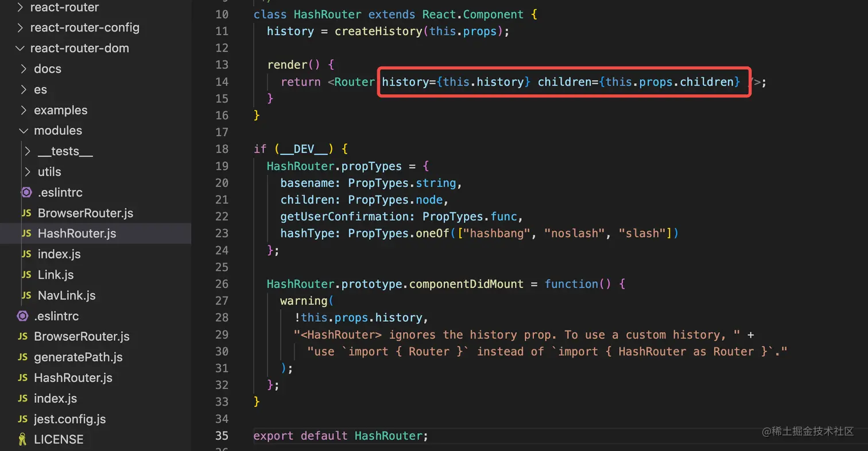Collapse the modules folder chevron
Viewport: 868px width, 451px height.
click(24, 130)
